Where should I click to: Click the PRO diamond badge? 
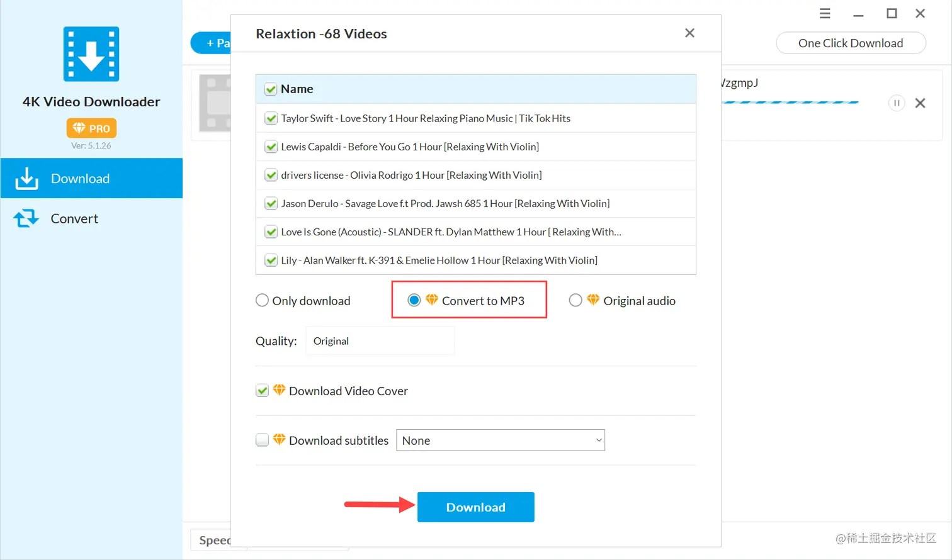coord(91,128)
